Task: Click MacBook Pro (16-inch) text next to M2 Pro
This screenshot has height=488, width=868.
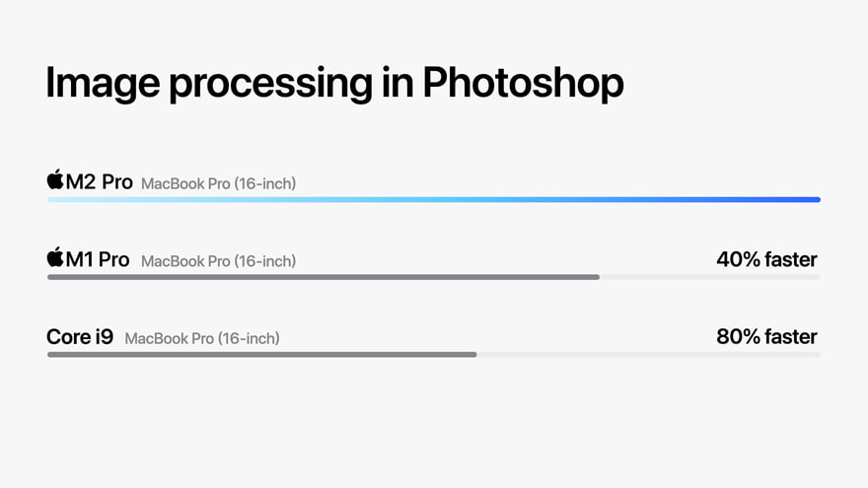Action: (x=218, y=183)
